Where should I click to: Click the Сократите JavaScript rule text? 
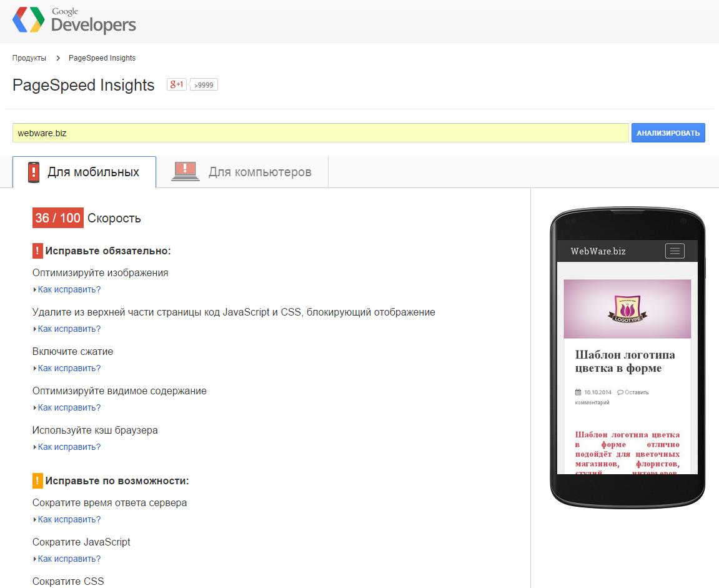coord(82,542)
